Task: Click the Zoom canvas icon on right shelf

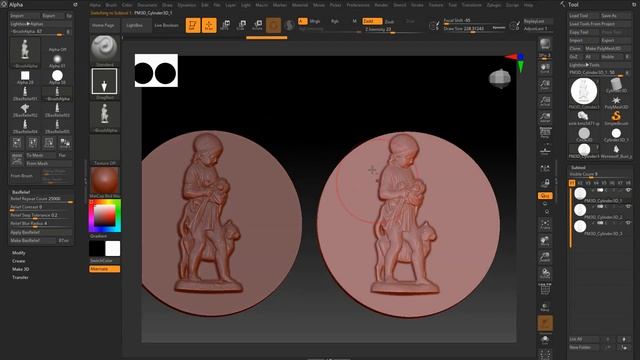Action: pyautogui.click(x=545, y=84)
